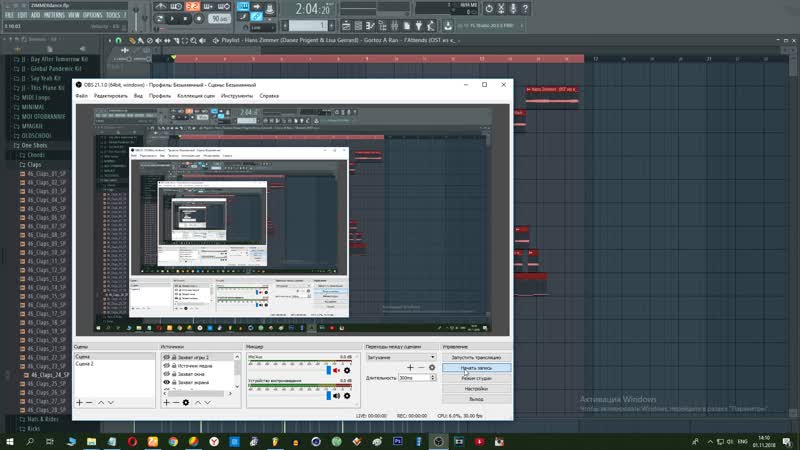Click the exit button in OBS controls
This screenshot has width=800, height=450.
point(476,399)
